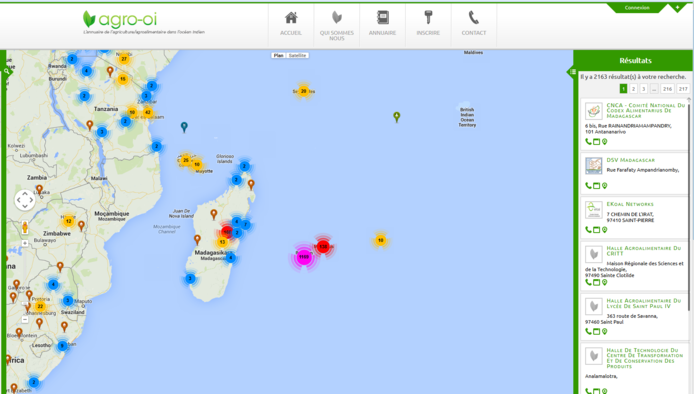Open Halle Agroalimentaire du Lycée Saint Paul IV
694x394 pixels.
(644, 303)
